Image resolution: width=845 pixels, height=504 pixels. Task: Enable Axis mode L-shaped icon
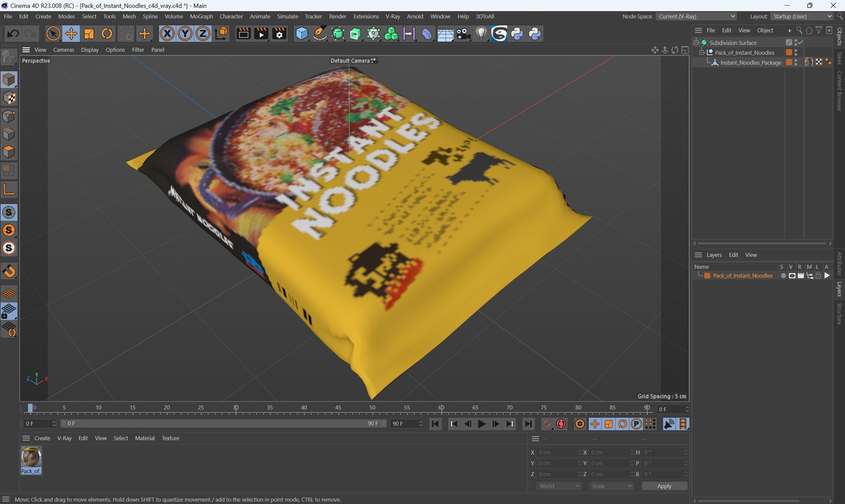(9, 189)
